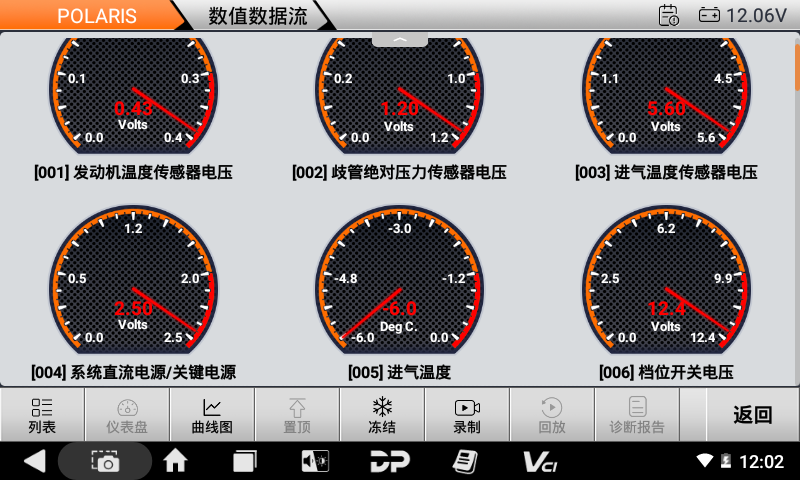The width and height of the screenshot is (800, 480).
Task: Pin item to top (置顶)
Action: coord(297,415)
